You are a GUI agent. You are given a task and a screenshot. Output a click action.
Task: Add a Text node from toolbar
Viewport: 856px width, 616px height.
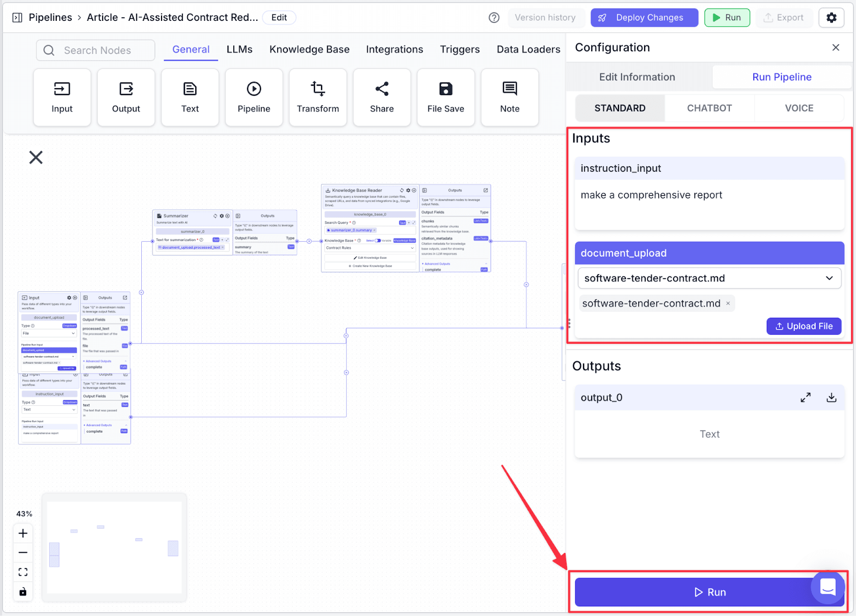coord(190,97)
